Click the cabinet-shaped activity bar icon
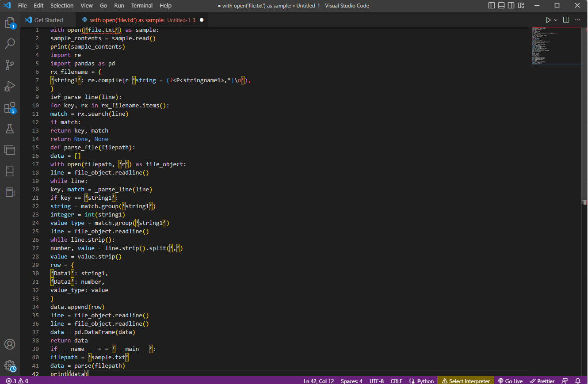The image size is (588, 384). pyautogui.click(x=10, y=171)
